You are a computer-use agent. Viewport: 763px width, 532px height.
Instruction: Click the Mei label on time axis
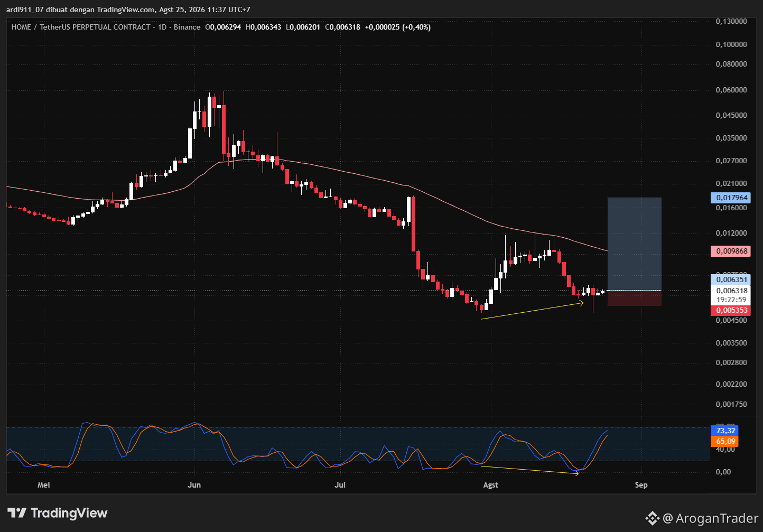pos(44,485)
